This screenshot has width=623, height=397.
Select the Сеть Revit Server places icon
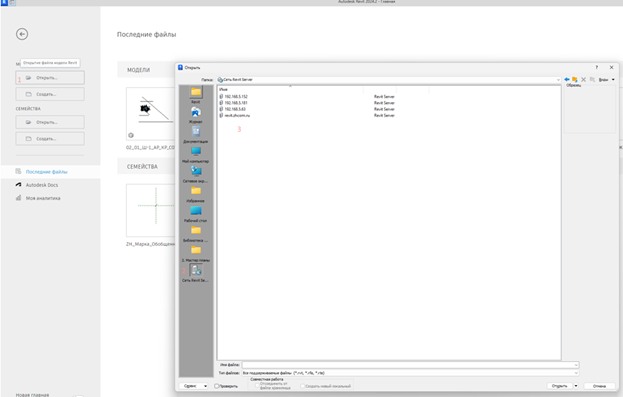point(195,273)
